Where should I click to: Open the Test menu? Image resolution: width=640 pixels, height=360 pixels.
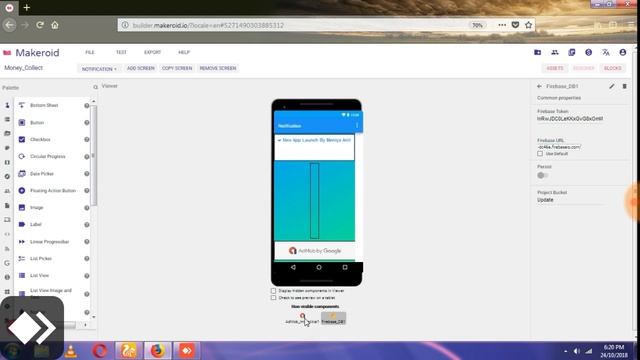(x=121, y=52)
